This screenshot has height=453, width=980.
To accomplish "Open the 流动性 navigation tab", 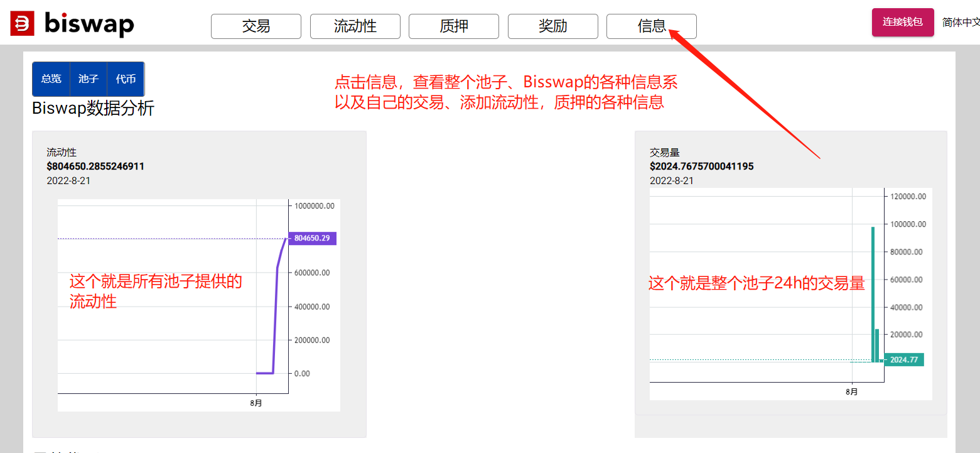I will coord(355,26).
